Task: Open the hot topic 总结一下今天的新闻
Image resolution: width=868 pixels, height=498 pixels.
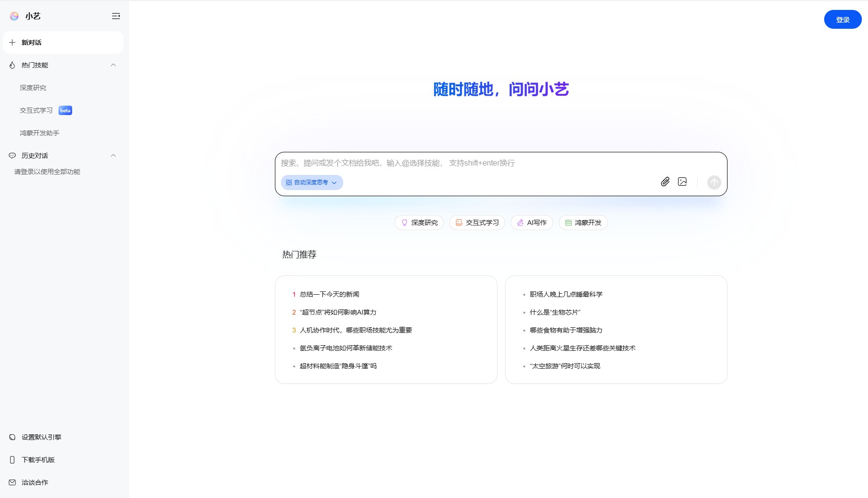Action: [329, 294]
